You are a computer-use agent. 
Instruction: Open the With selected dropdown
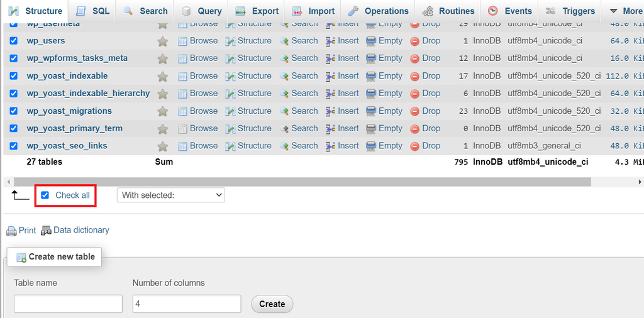pyautogui.click(x=170, y=195)
